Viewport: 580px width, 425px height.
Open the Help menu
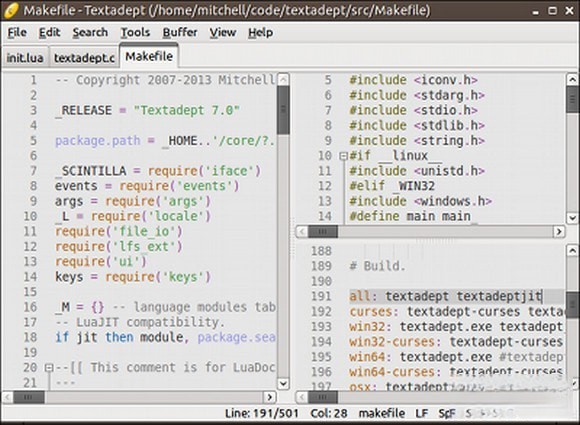click(x=261, y=33)
